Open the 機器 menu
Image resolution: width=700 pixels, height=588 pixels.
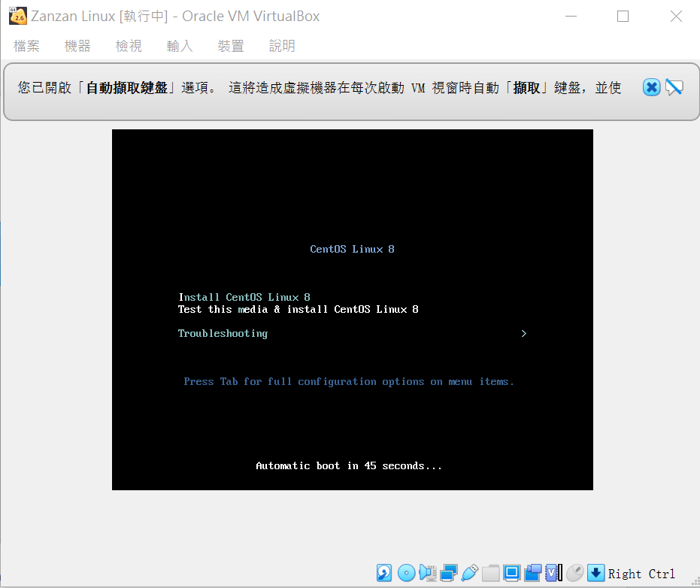click(x=77, y=46)
